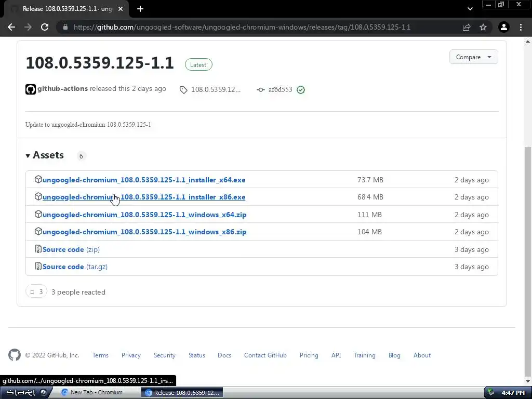Open the Start menu
Screen dimensions: 532x399
tap(26, 393)
